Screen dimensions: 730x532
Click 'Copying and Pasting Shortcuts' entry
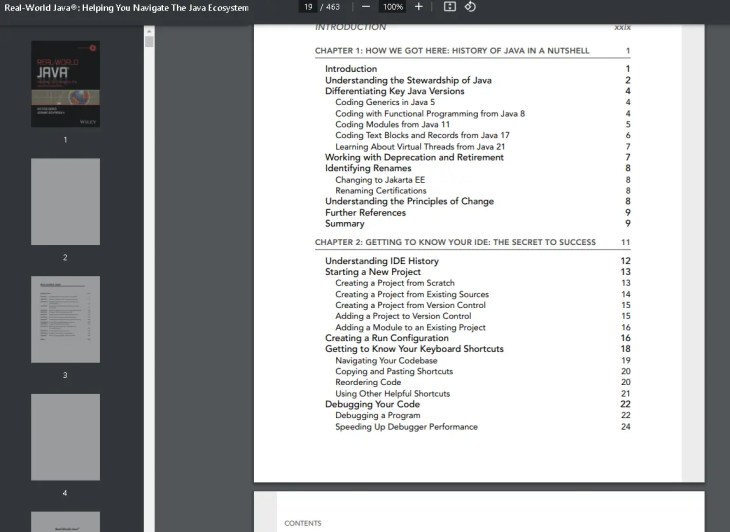(394, 371)
